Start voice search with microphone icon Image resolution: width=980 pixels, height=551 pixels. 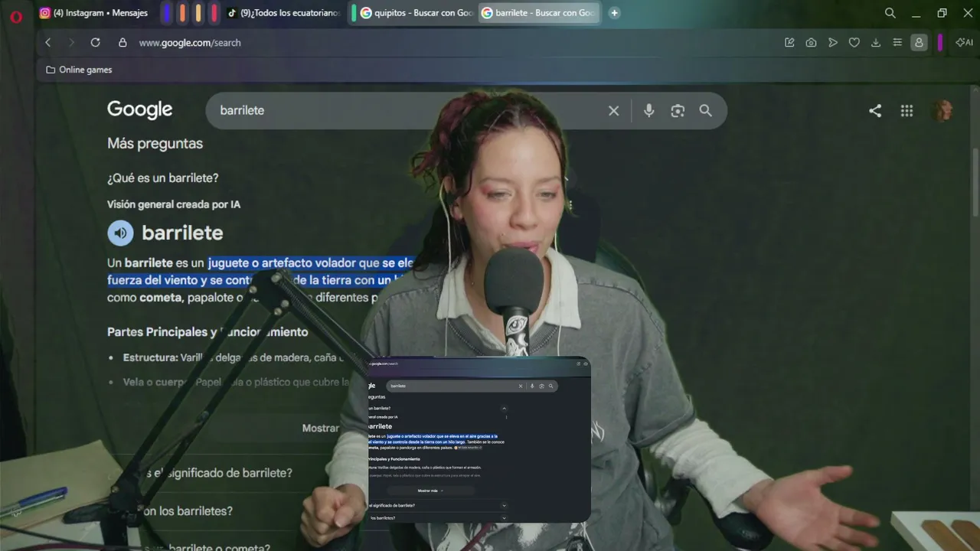coord(648,110)
